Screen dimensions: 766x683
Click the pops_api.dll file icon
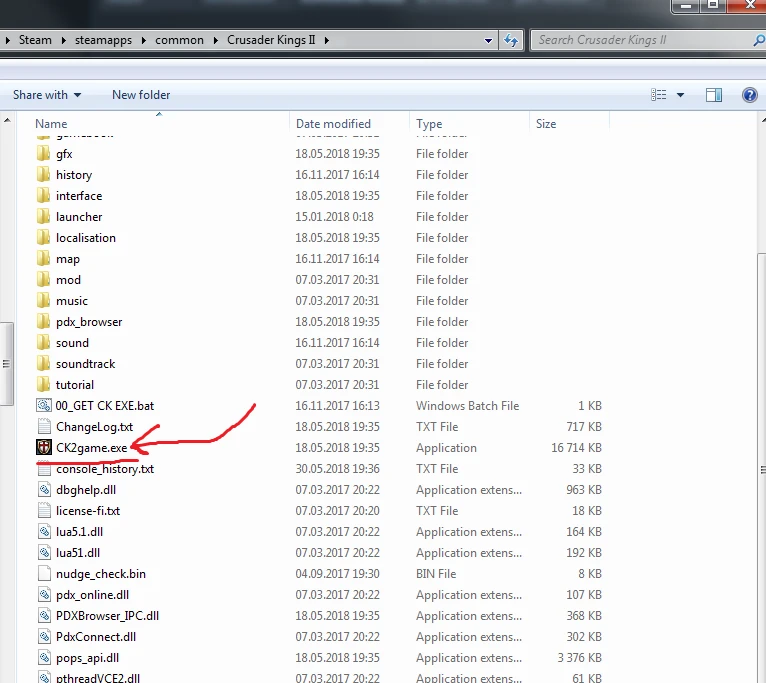point(44,658)
